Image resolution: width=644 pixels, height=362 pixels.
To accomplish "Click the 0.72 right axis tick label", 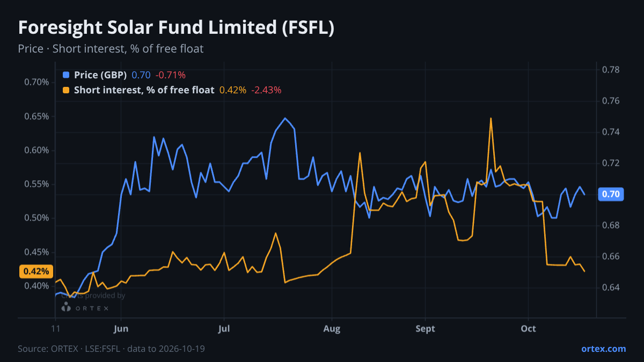I will [611, 163].
